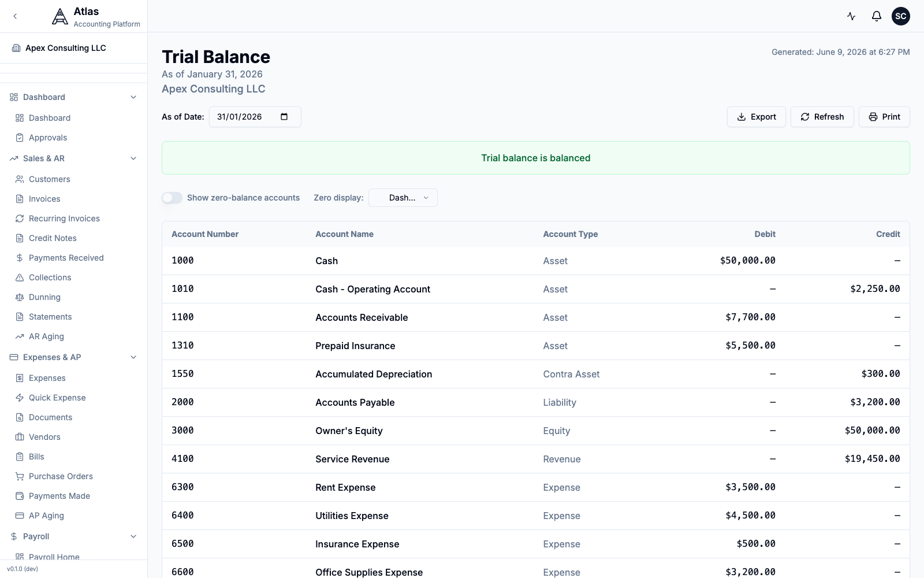The image size is (924, 578).
Task: Click the Expenses receipt icon
Action: 20,378
